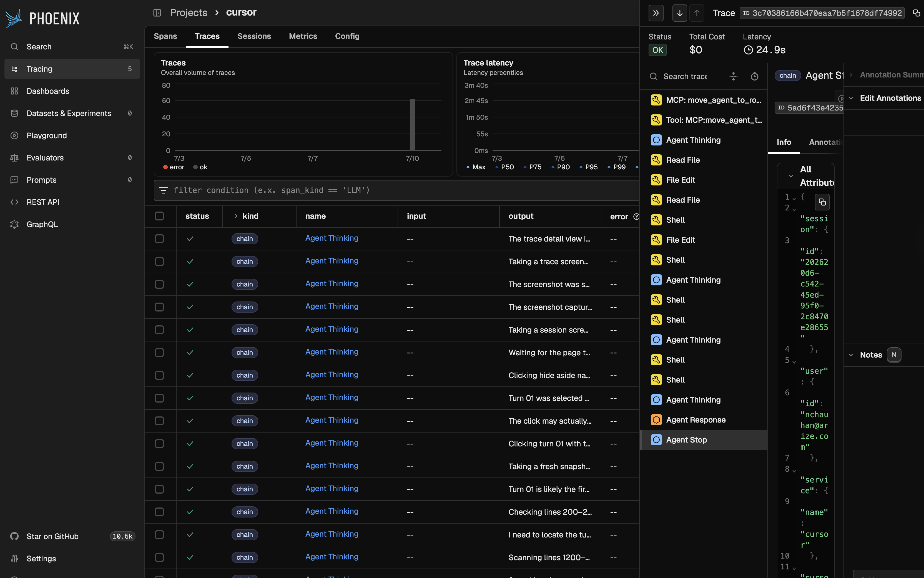Collapse the trace details panel with double chevron
This screenshot has width=924, height=578.
click(656, 13)
